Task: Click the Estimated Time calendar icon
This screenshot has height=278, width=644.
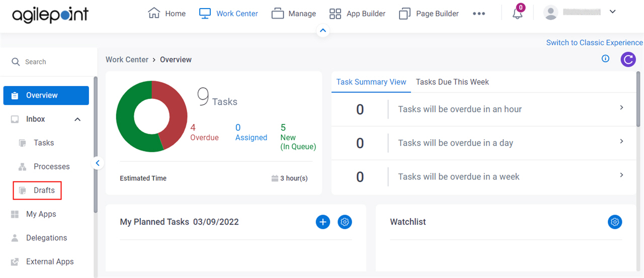Action: [275, 178]
